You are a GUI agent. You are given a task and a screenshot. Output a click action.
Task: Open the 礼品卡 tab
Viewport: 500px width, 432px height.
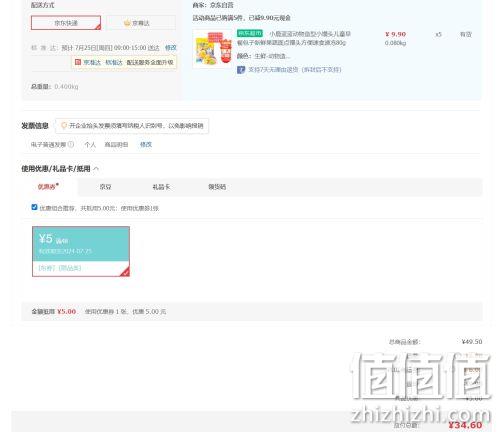pyautogui.click(x=161, y=187)
